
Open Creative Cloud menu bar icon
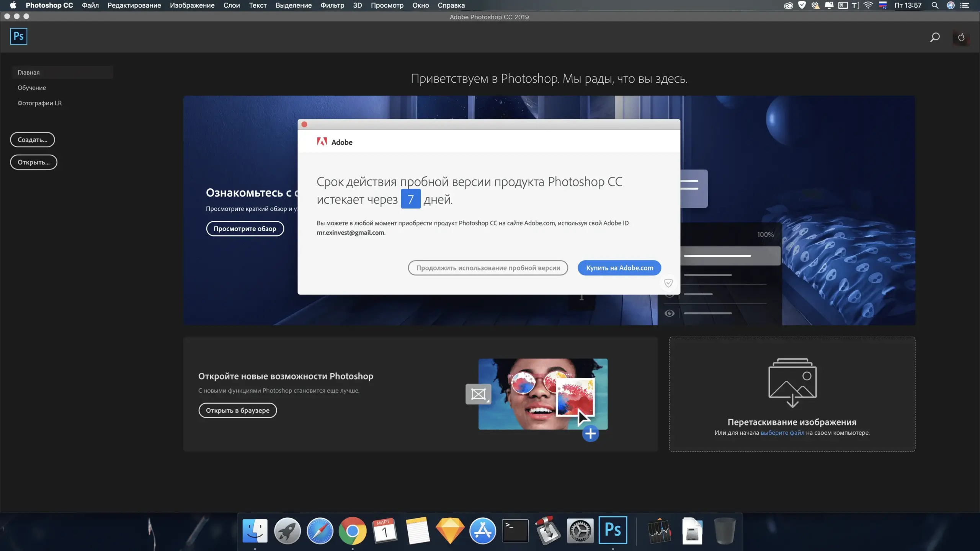788,5
